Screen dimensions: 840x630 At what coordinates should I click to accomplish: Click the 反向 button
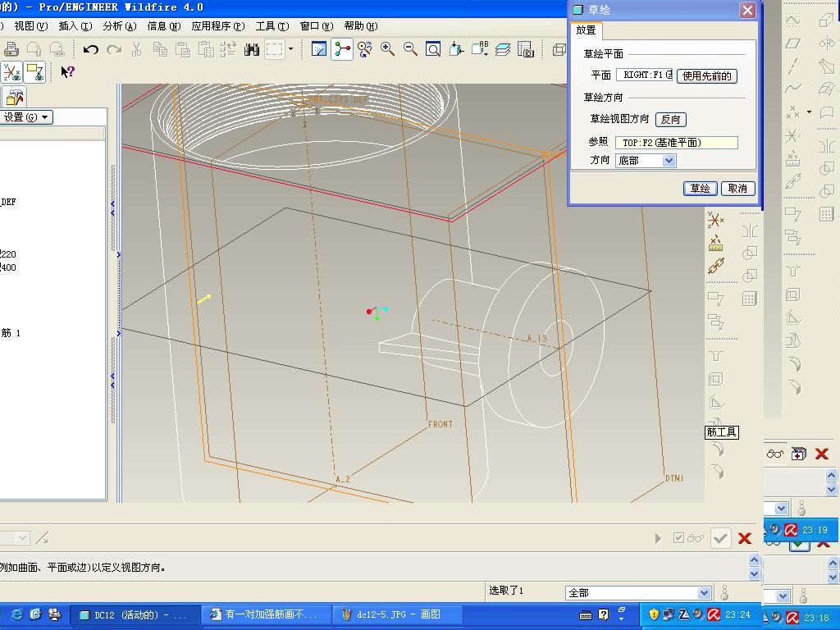point(671,120)
